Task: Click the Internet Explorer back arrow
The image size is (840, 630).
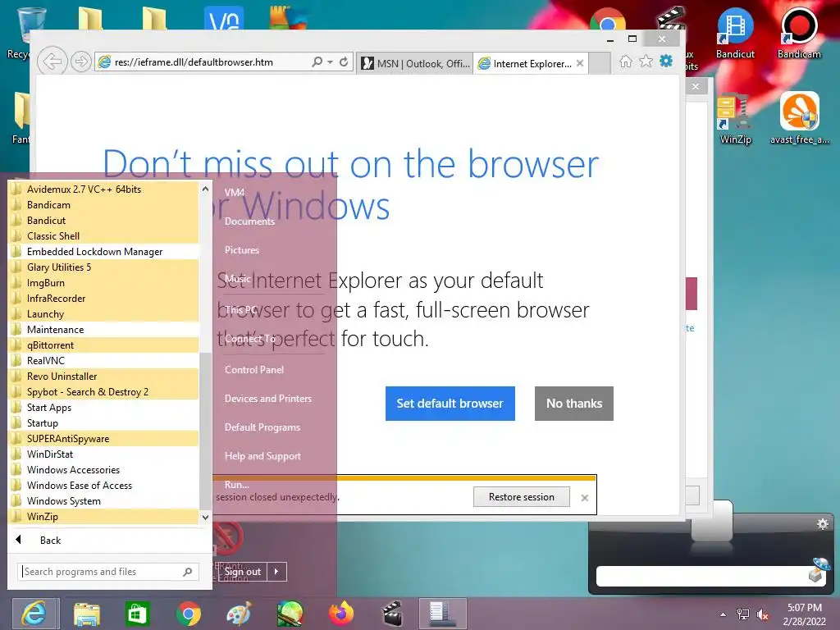Action: pos(52,62)
